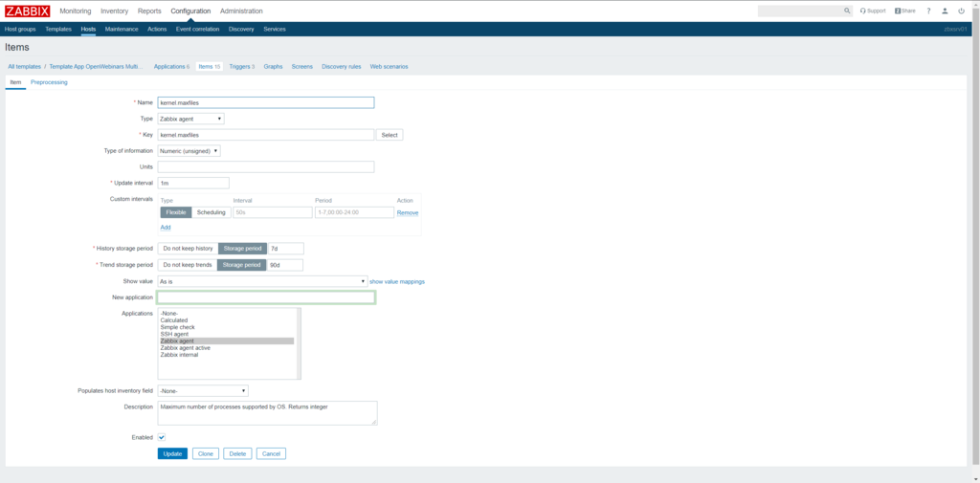Expand Type of information dropdown
The height and width of the screenshot is (483, 980).
(189, 151)
